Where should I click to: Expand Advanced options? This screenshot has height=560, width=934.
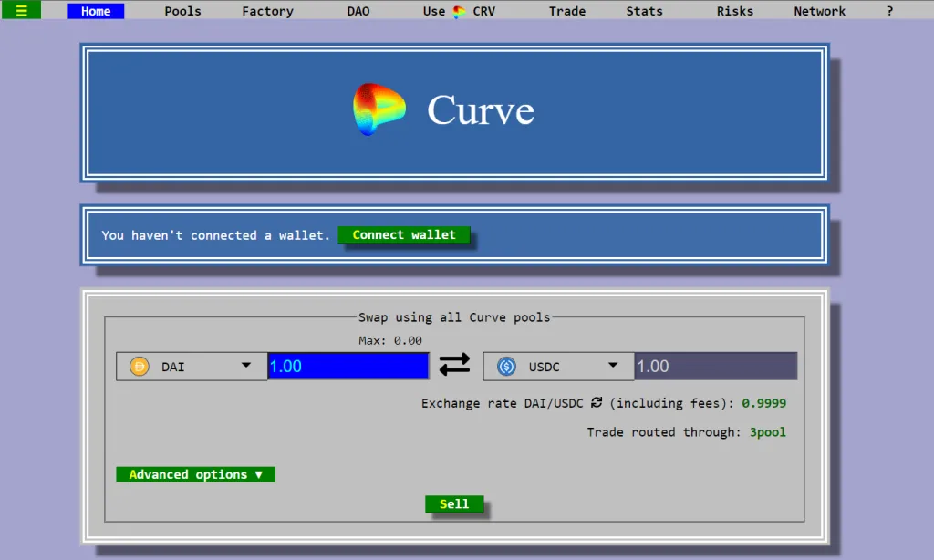(195, 474)
